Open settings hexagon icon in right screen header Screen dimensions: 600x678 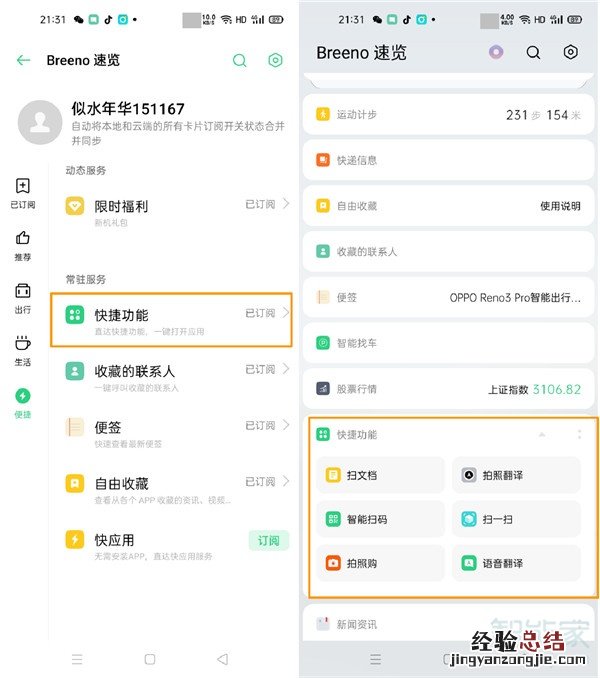pyautogui.click(x=570, y=52)
